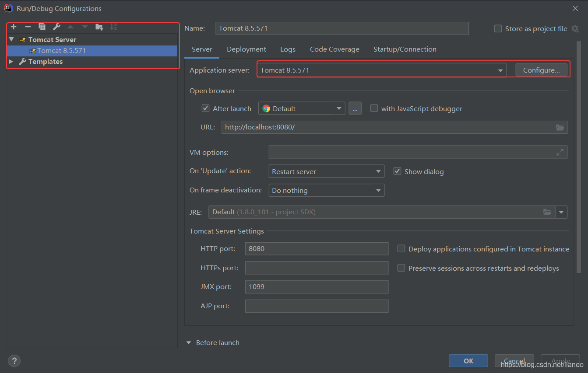Viewport: 588px width, 373px height.
Task: Close the Run/Debug Configurations dialog
Action: (575, 8)
